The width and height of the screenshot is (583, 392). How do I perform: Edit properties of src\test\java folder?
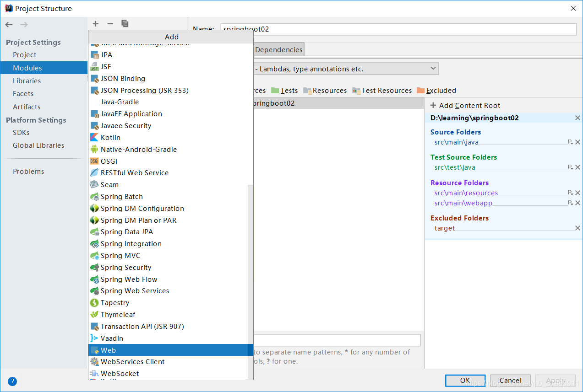coord(571,167)
